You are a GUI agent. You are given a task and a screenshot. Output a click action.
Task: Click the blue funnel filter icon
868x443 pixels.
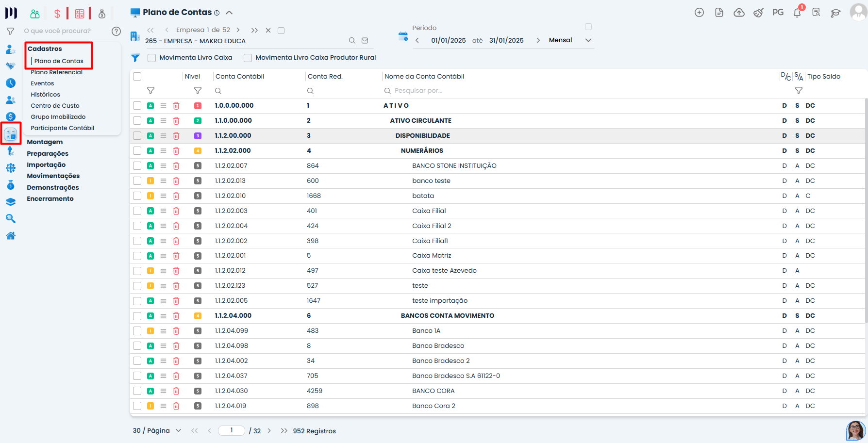(135, 58)
